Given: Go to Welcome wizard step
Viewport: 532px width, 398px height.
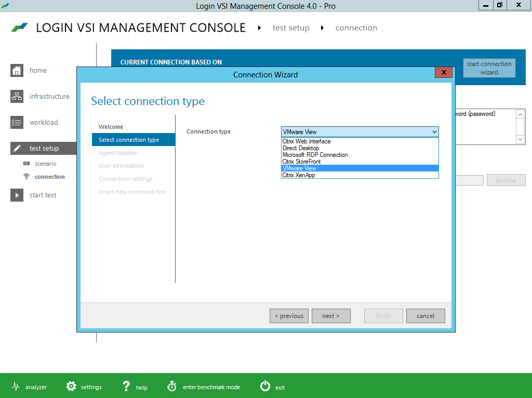Looking at the screenshot, I should (111, 127).
